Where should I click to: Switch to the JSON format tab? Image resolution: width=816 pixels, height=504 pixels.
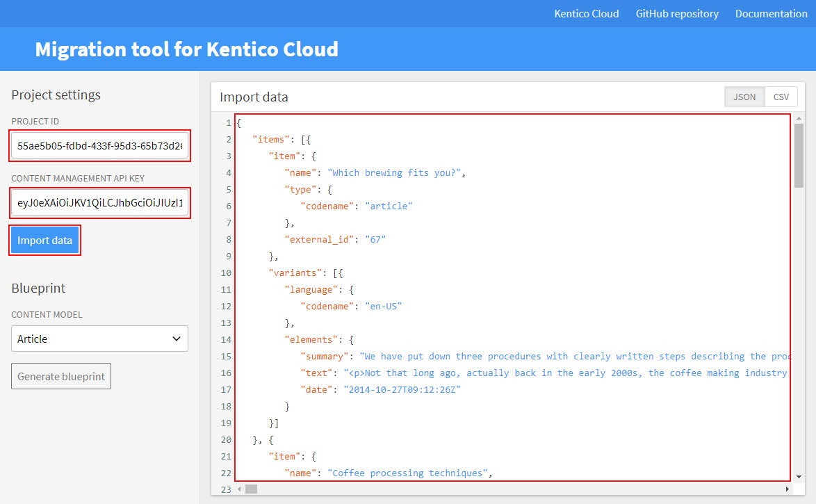click(744, 97)
